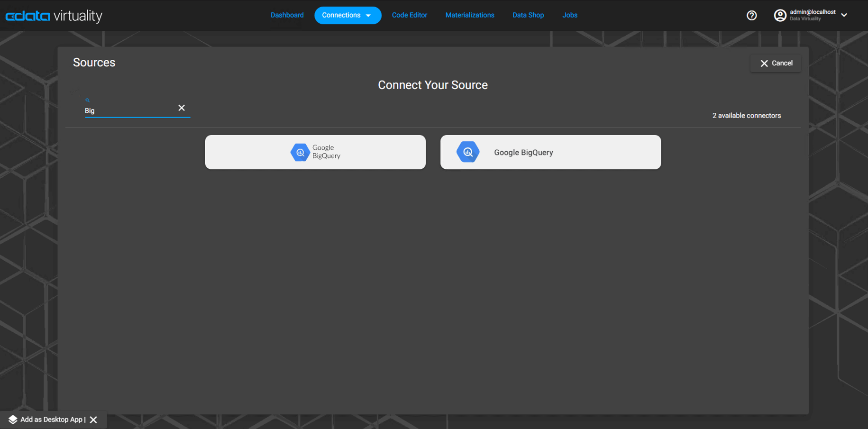The width and height of the screenshot is (868, 429).
Task: Expand the admin@localhost account menu chevron
Action: (844, 15)
